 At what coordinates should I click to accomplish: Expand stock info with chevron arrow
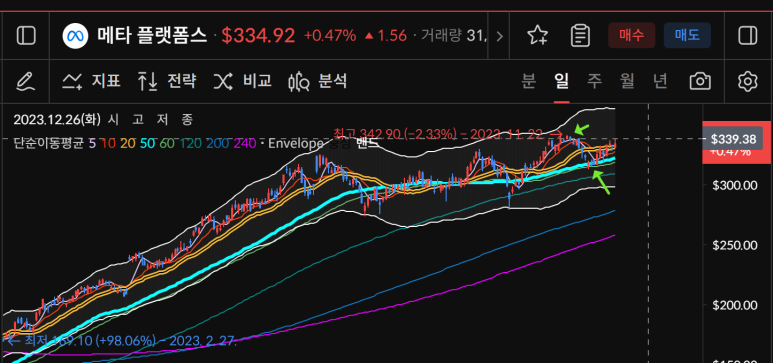click(499, 36)
